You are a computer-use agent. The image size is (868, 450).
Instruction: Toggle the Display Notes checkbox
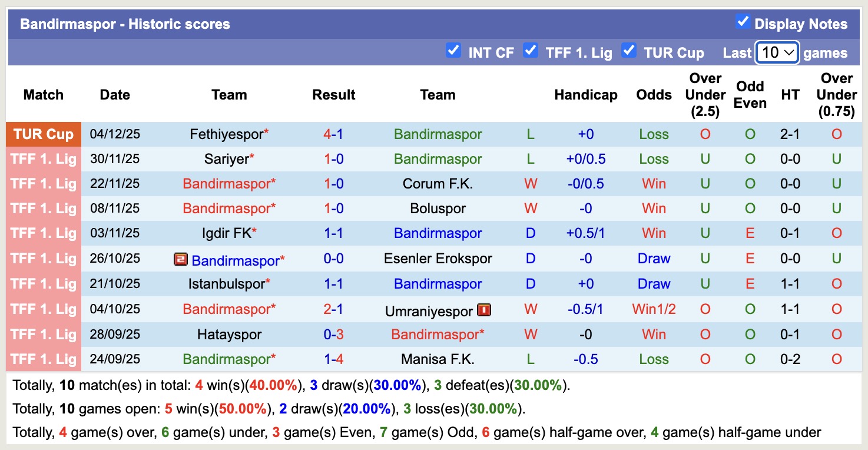743,22
